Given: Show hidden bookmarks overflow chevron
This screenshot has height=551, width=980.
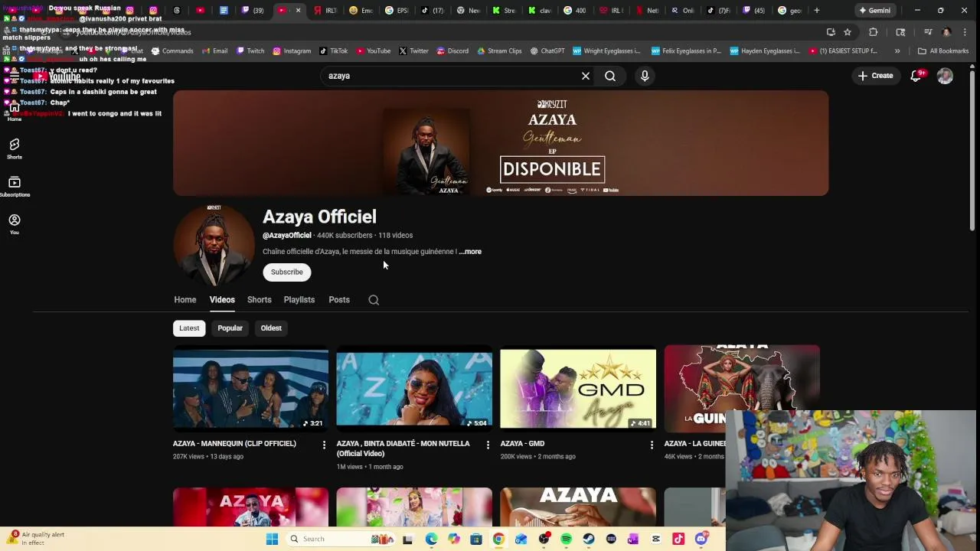Looking at the screenshot, I should tap(897, 51).
